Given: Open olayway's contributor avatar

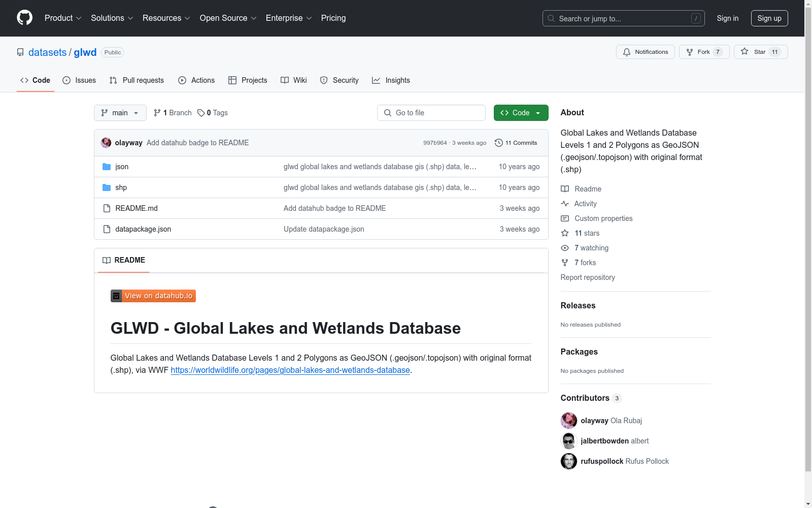Looking at the screenshot, I should pyautogui.click(x=569, y=421).
